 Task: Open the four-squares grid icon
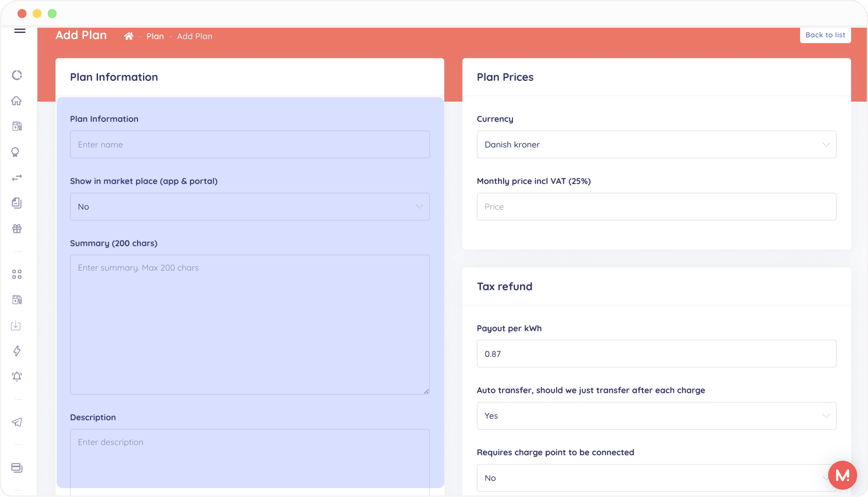(x=17, y=274)
